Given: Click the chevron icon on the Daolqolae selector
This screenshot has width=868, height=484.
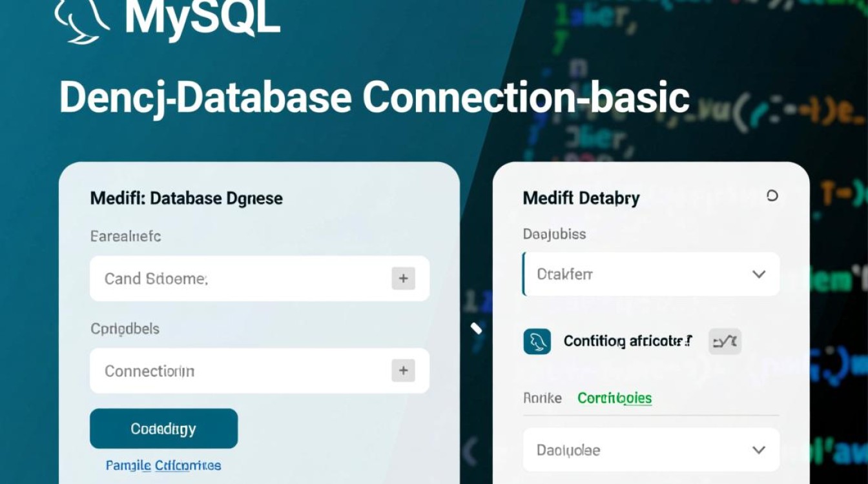Looking at the screenshot, I should pyautogui.click(x=759, y=450).
